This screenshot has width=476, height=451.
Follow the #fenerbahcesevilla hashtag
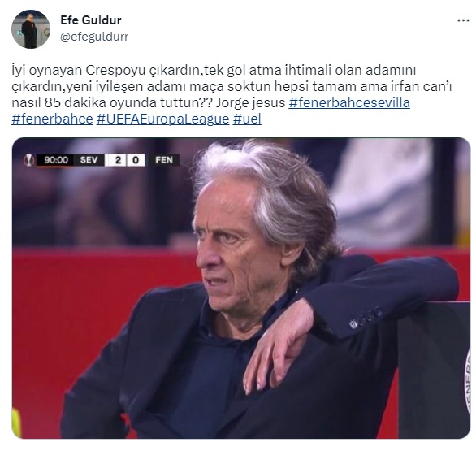click(x=349, y=102)
